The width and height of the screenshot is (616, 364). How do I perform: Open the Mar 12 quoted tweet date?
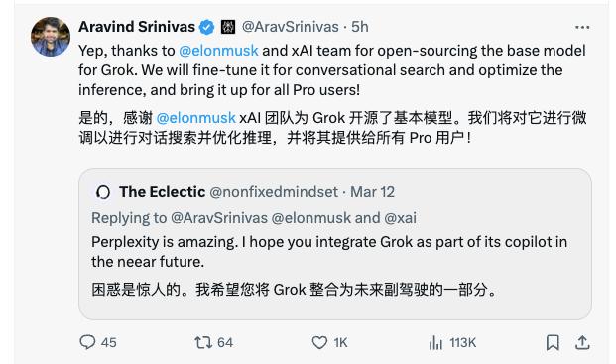[372, 192]
